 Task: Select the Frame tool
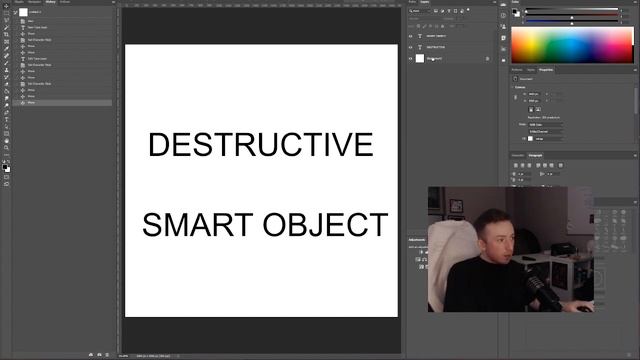(6, 41)
